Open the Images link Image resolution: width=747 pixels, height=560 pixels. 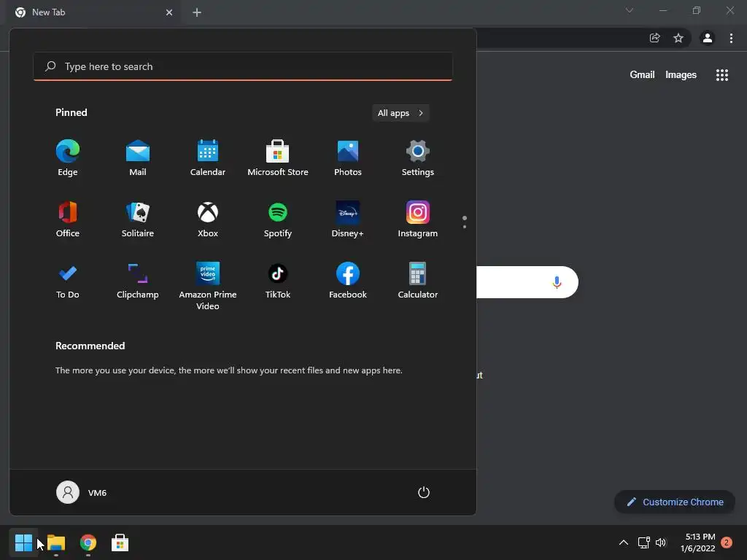(681, 75)
